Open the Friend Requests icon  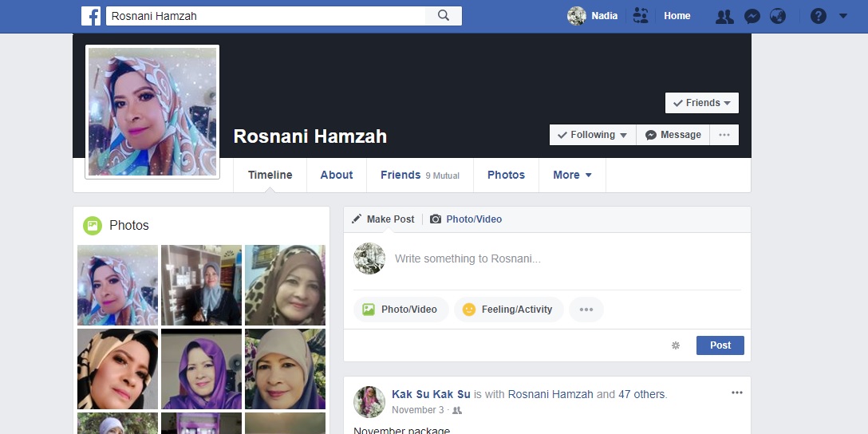tap(724, 17)
